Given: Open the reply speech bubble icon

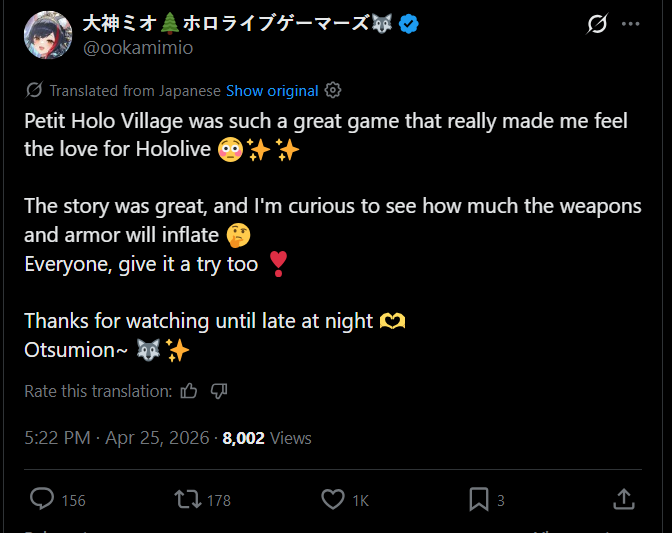Looking at the screenshot, I should (42, 499).
